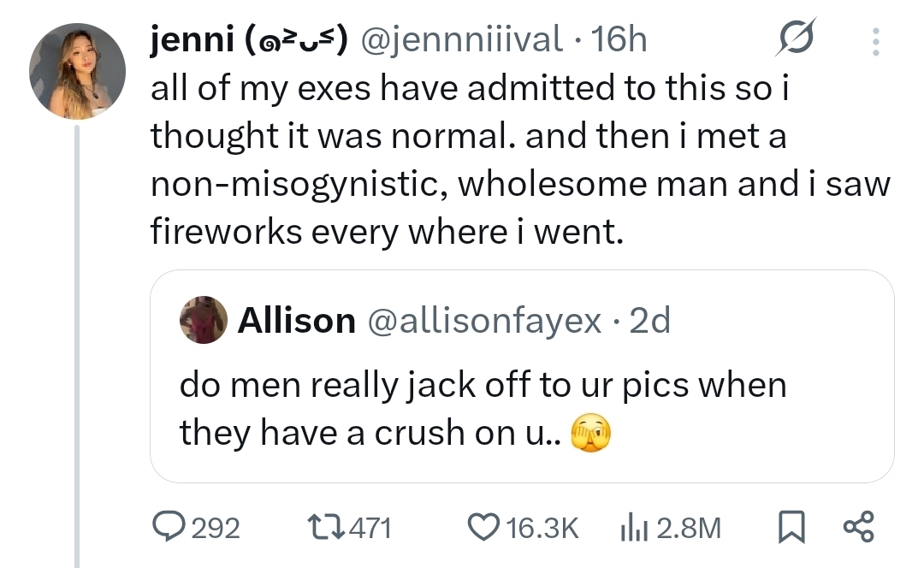Open Allison's small avatar in quoted tweet

[x=204, y=320]
